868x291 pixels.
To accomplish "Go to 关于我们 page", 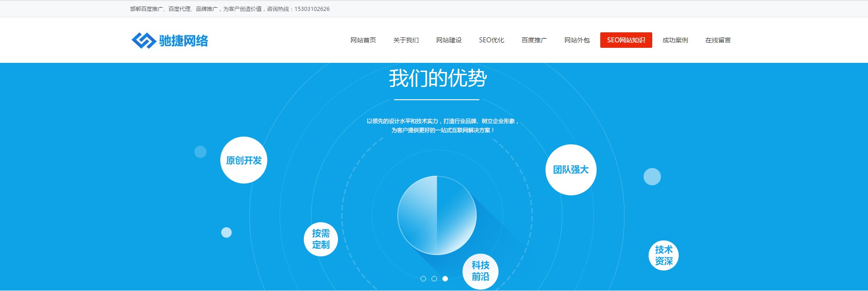I will (x=406, y=40).
